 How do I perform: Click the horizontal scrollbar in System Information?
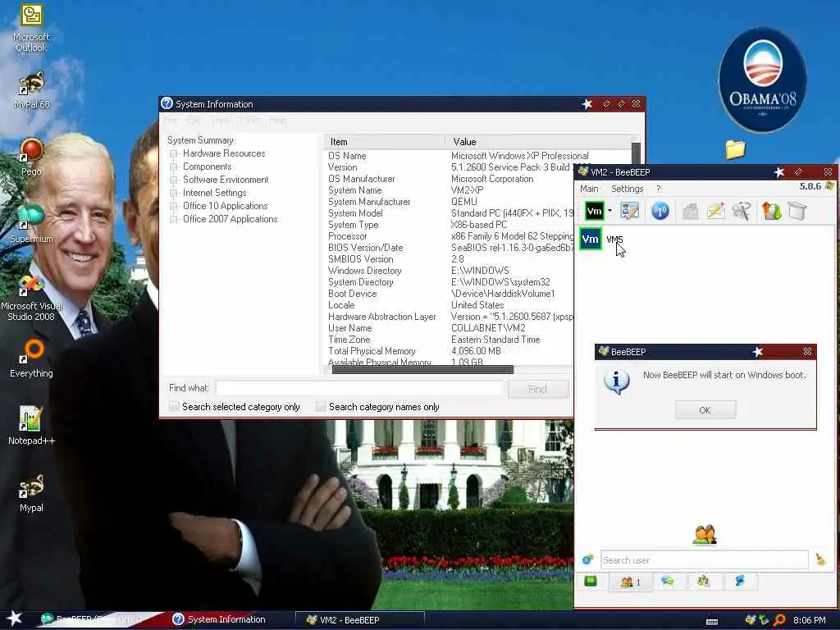(422, 369)
